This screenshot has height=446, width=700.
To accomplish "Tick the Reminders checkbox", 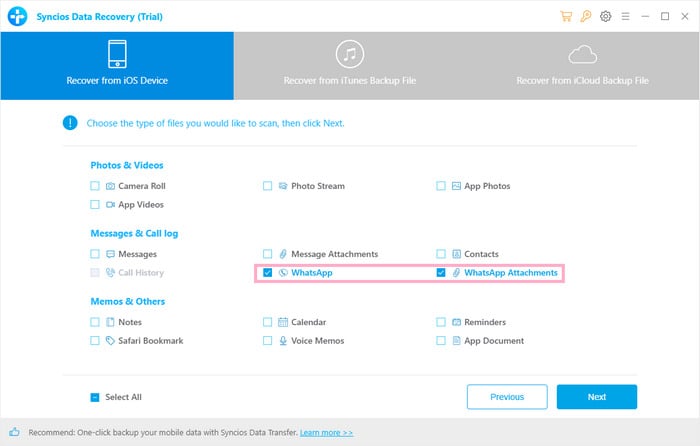I will (x=441, y=322).
